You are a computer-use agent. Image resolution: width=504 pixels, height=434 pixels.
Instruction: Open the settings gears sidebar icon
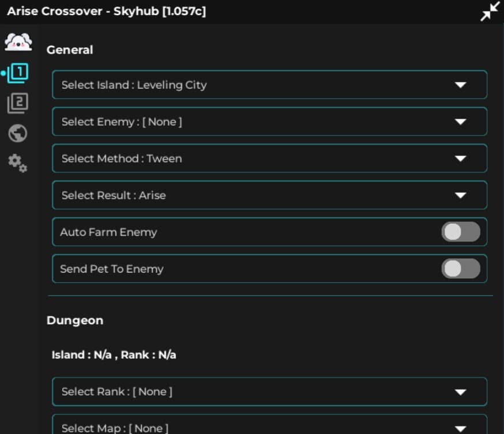pyautogui.click(x=17, y=164)
